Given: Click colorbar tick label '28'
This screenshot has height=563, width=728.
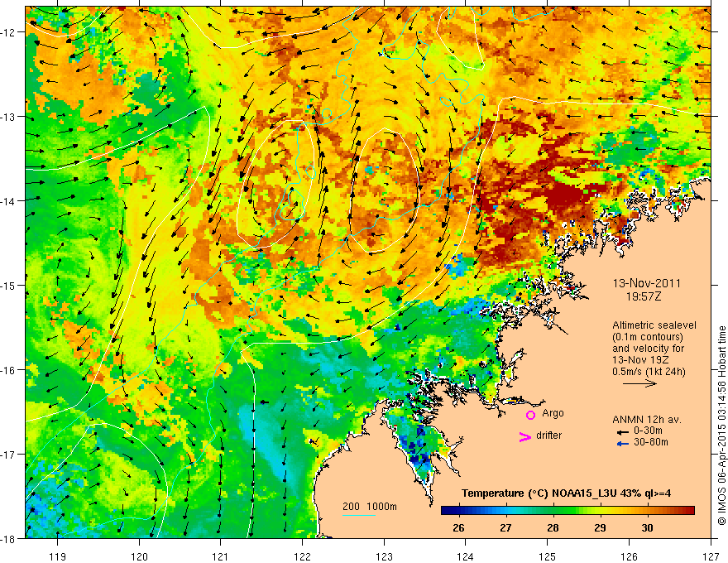Looking at the screenshot, I should pos(553,527).
